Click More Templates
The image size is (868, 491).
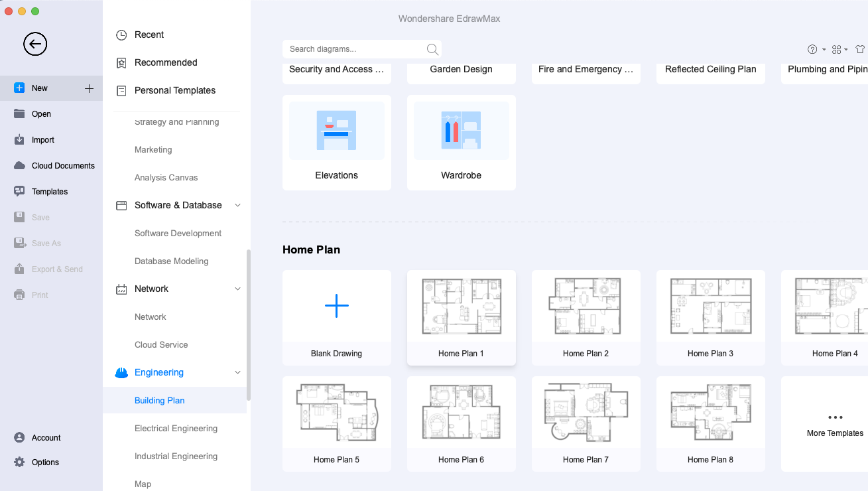834,425
